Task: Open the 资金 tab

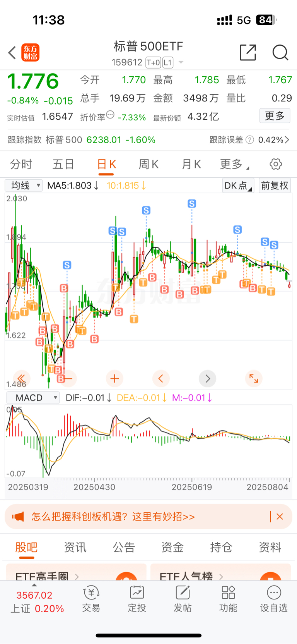Action: click(172, 547)
